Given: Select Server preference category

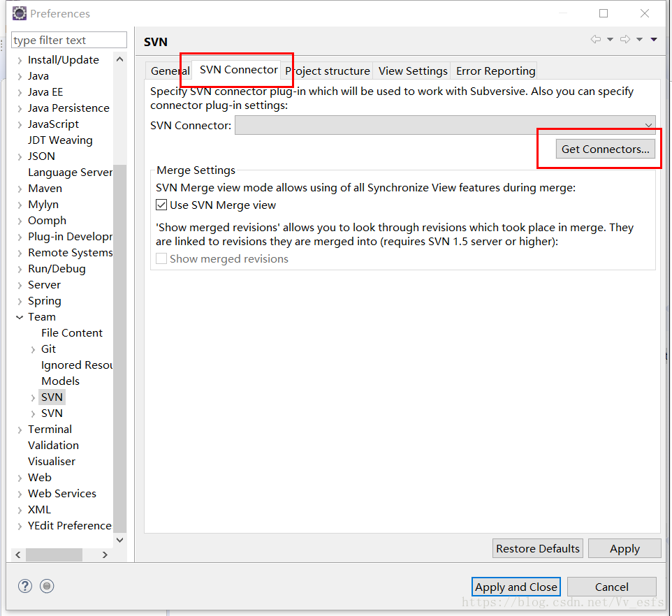Looking at the screenshot, I should 44,285.
